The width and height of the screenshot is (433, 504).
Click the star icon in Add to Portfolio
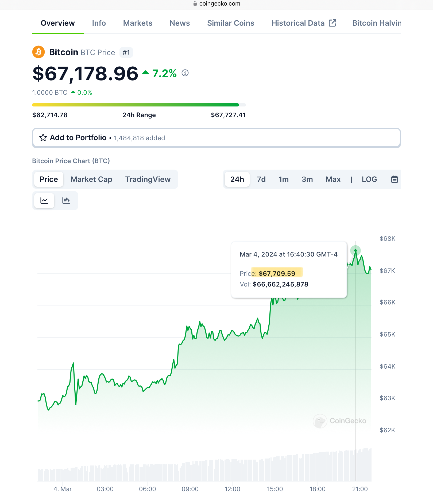43,138
